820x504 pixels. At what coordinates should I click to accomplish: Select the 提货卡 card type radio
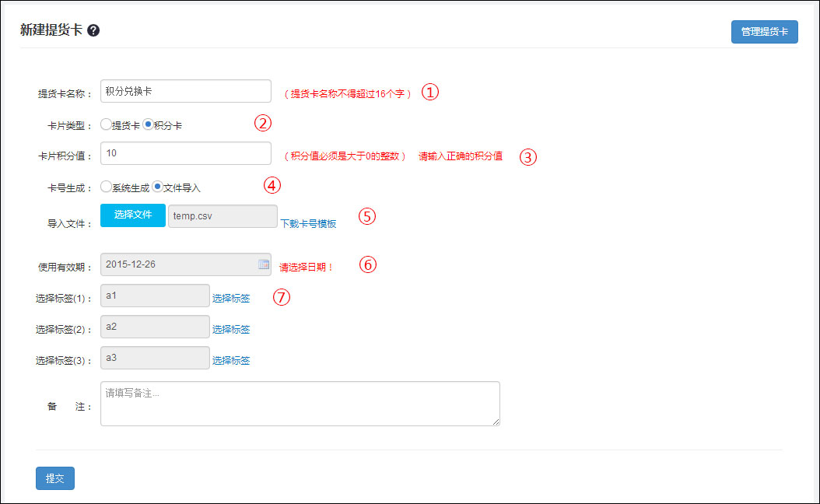coord(106,124)
